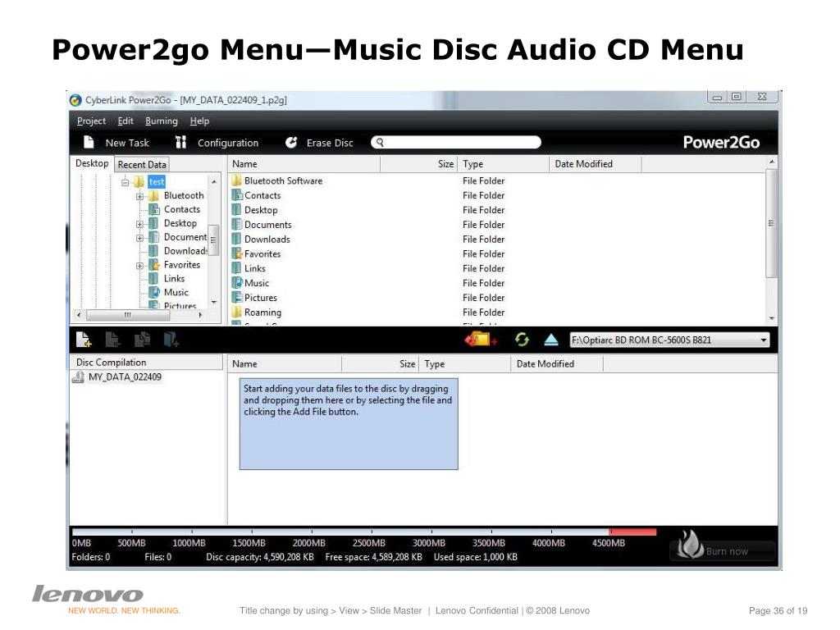Open the Edit menu
The height and width of the screenshot is (630, 840).
[x=126, y=121]
